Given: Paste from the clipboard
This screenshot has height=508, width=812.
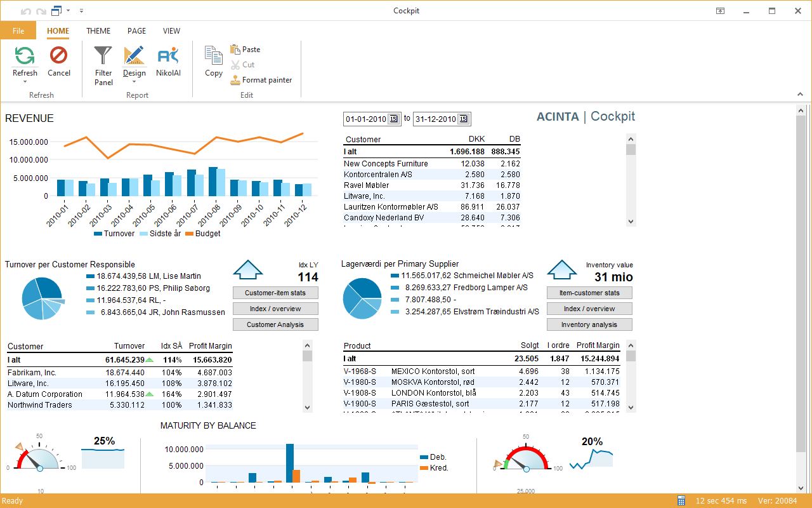Looking at the screenshot, I should click(245, 50).
